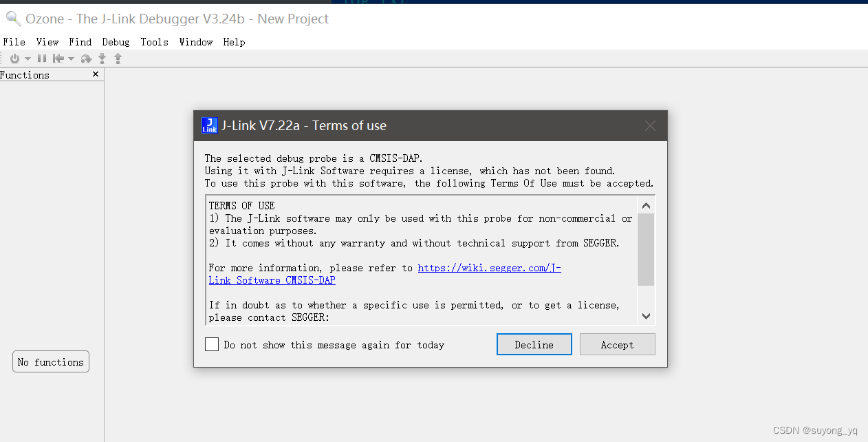Click the J-Link logo icon in dialog title

click(210, 125)
